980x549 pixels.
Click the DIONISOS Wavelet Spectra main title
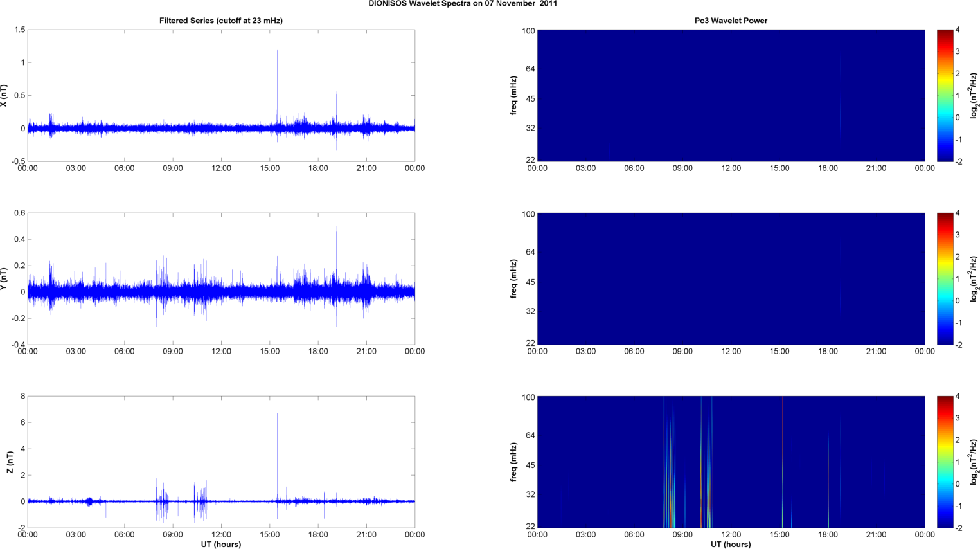(x=463, y=4)
